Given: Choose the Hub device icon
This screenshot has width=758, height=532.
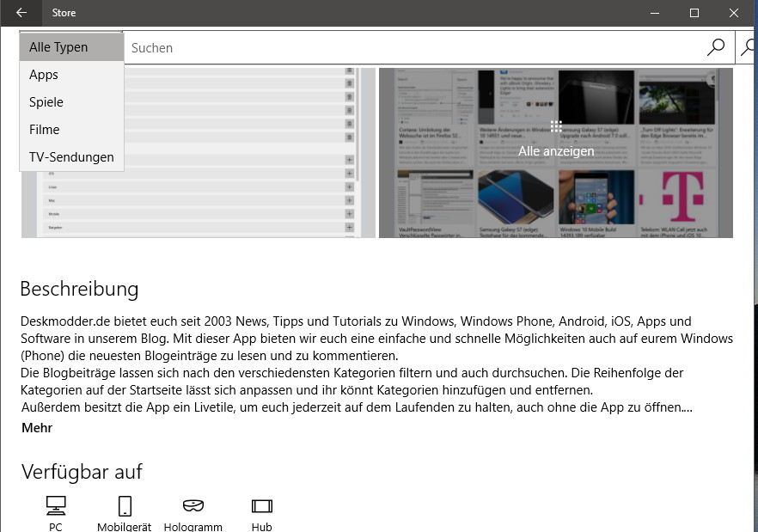Looking at the screenshot, I should (261, 506).
